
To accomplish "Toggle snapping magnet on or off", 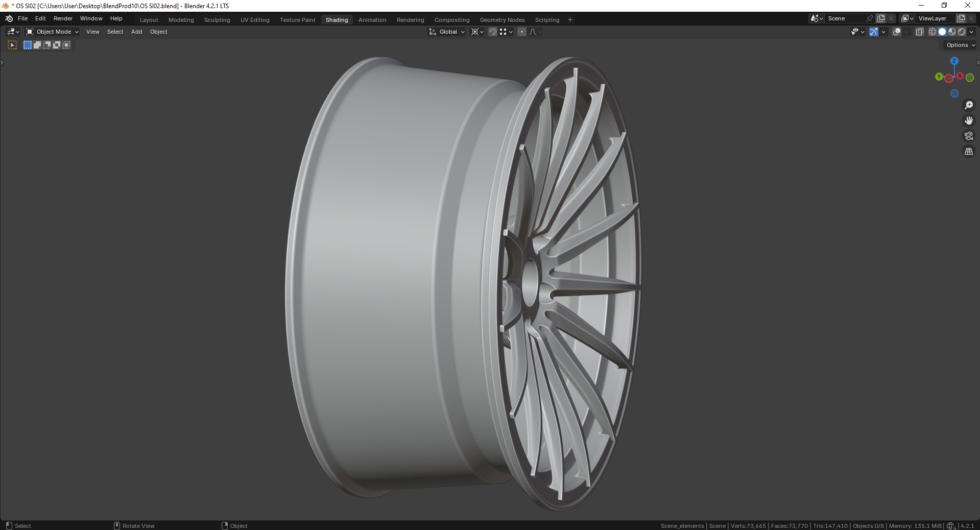I will [x=493, y=32].
